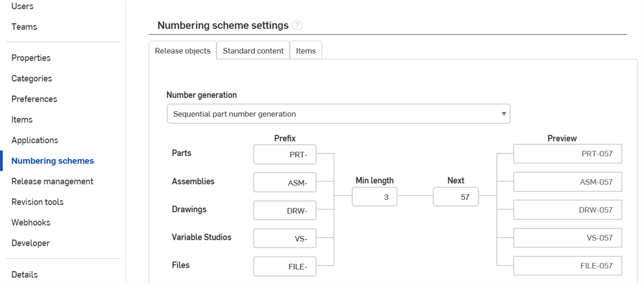
Task: Click the Parts prefix field
Action: [285, 155]
